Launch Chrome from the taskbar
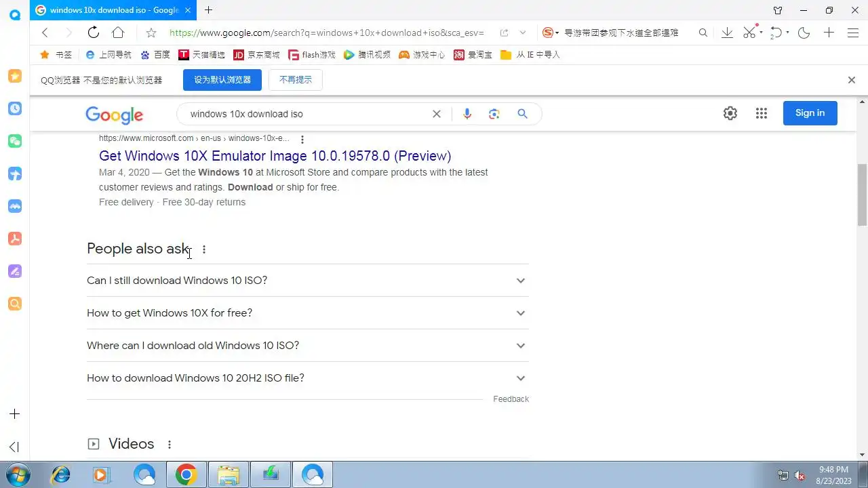Image resolution: width=868 pixels, height=488 pixels. click(x=186, y=475)
